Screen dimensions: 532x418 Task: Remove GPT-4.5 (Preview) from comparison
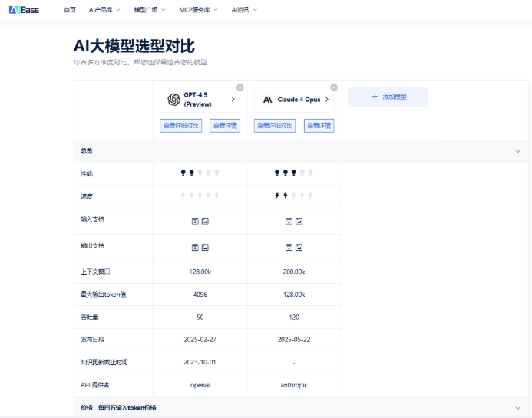[x=240, y=87]
